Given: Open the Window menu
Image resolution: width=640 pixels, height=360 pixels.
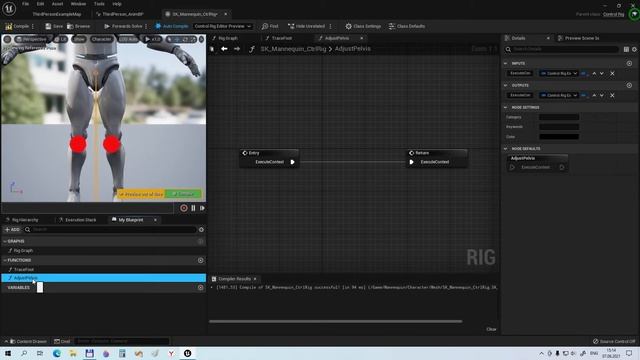Looking at the screenshot, I should point(78,4).
